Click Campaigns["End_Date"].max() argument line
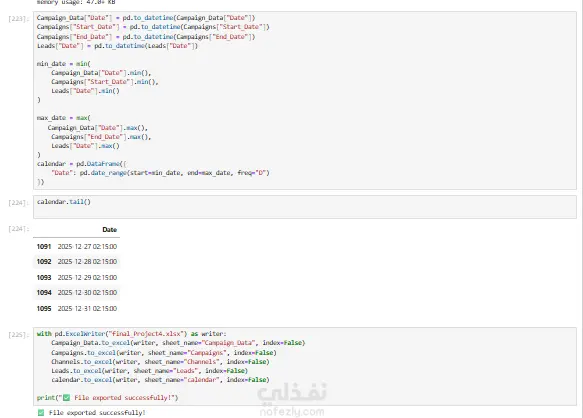Image resolution: width=583 pixels, height=418 pixels. 101,137
